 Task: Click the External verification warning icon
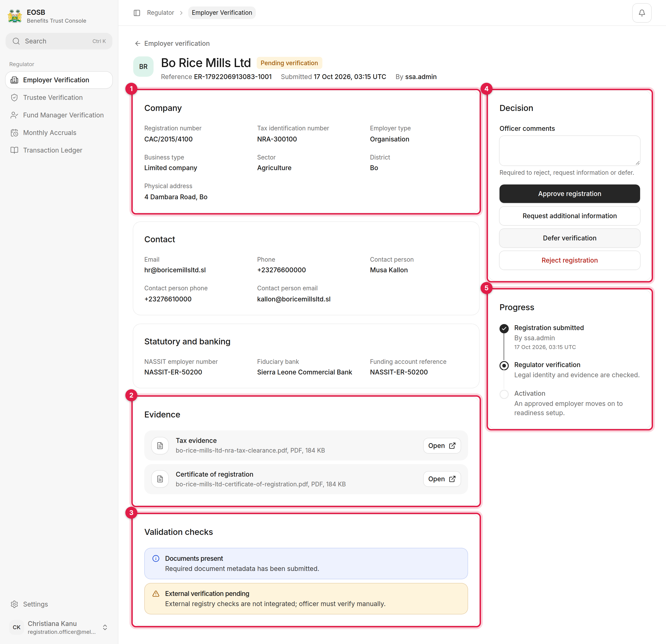(156, 593)
